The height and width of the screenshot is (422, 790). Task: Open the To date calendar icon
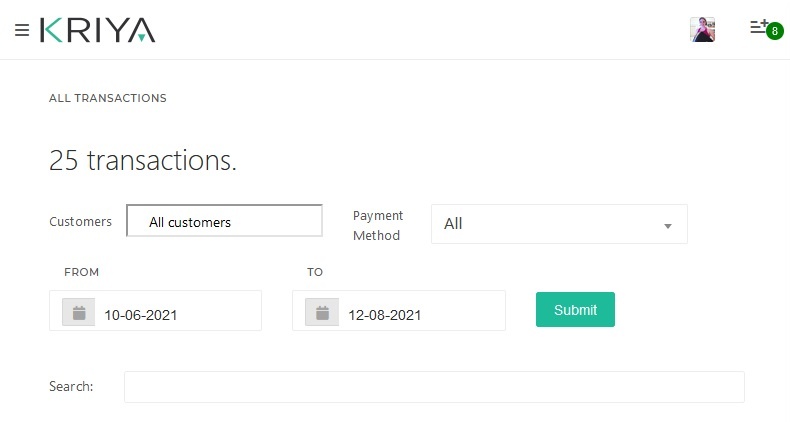(322, 312)
